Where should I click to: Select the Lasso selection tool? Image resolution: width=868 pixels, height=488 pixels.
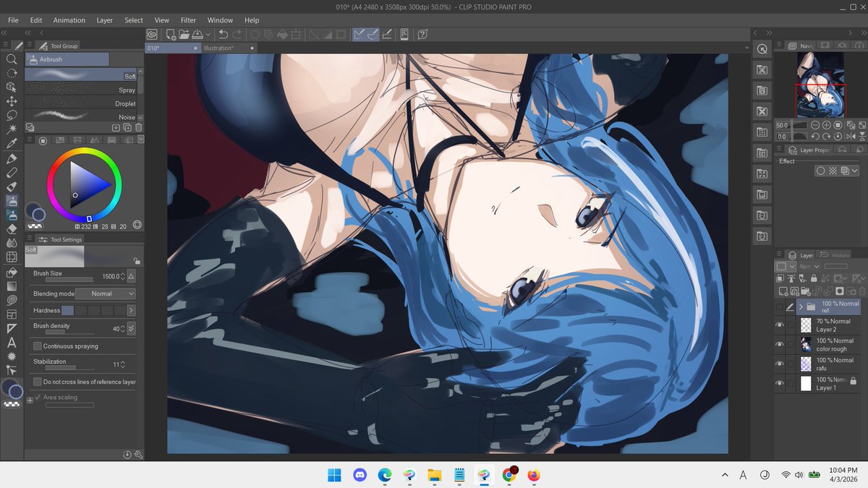[12, 115]
